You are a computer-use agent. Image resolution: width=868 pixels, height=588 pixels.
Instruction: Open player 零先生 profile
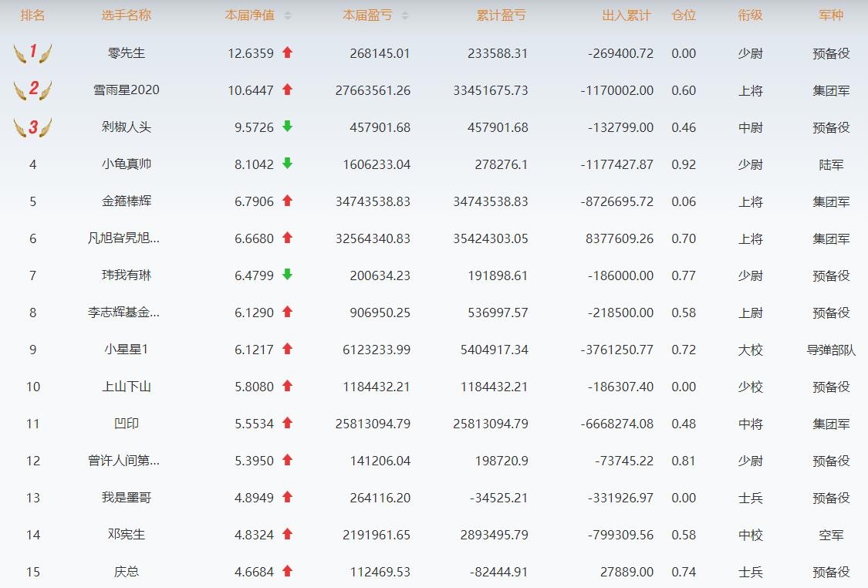[x=127, y=53]
